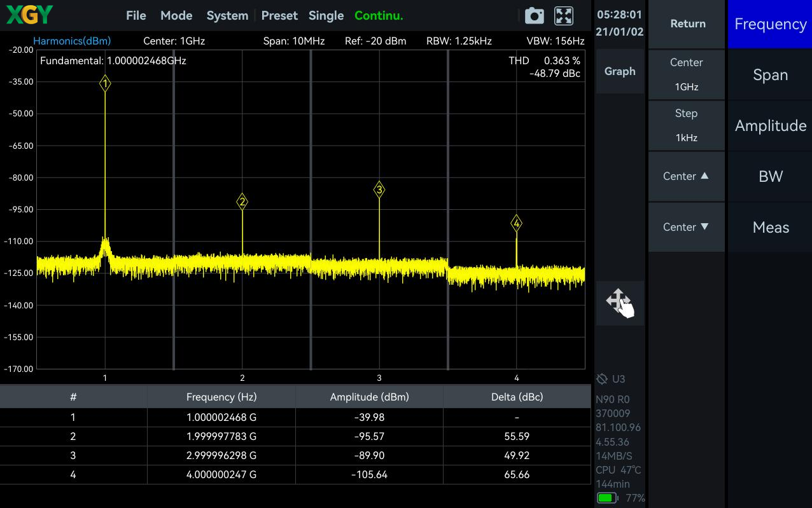Select harmonic marker 2 diamond
Screen dimensions: 812x508
click(242, 202)
